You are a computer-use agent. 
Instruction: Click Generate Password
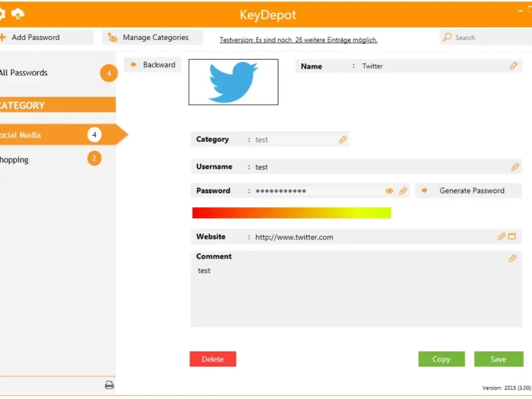tap(469, 191)
